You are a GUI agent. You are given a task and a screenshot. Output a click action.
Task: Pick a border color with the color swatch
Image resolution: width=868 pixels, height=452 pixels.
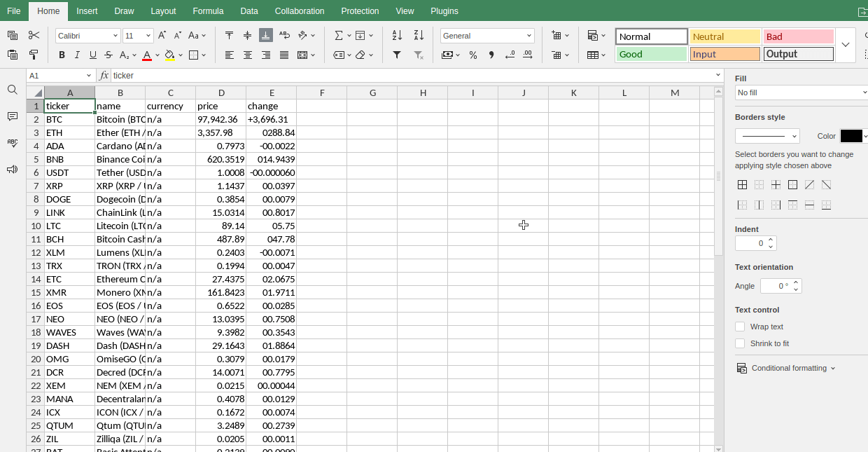[852, 135]
